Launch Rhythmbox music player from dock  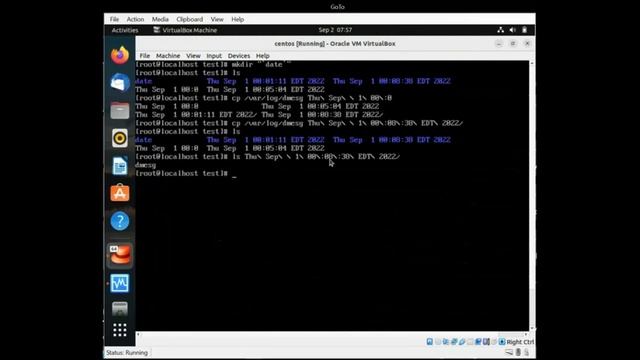120,138
